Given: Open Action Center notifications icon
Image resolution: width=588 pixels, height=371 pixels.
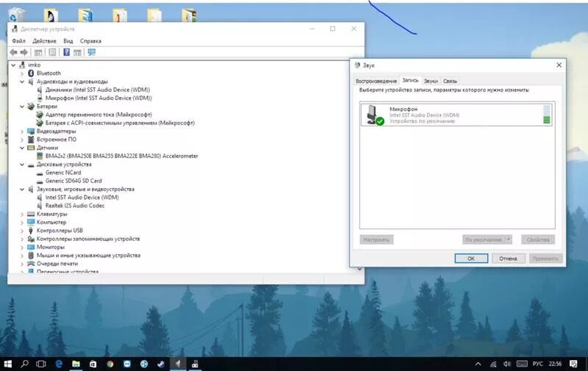Looking at the screenshot, I should (x=573, y=364).
